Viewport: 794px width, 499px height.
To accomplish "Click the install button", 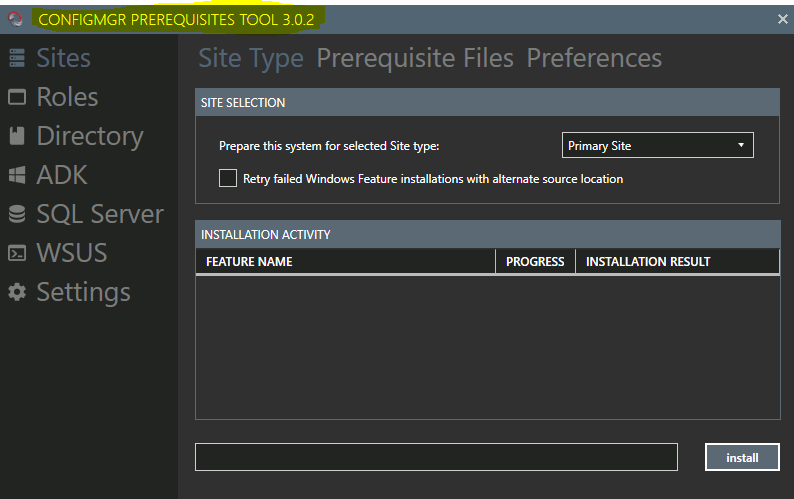I will tap(742, 457).
